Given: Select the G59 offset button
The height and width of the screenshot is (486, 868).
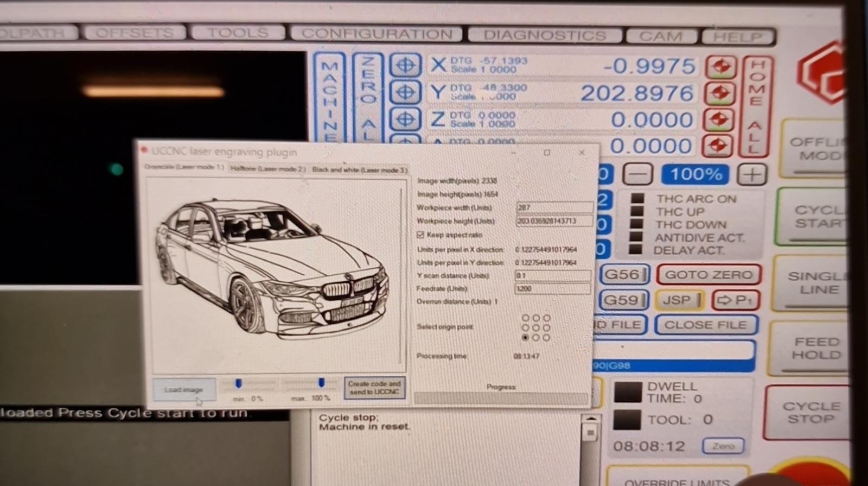Looking at the screenshot, I should tap(623, 300).
